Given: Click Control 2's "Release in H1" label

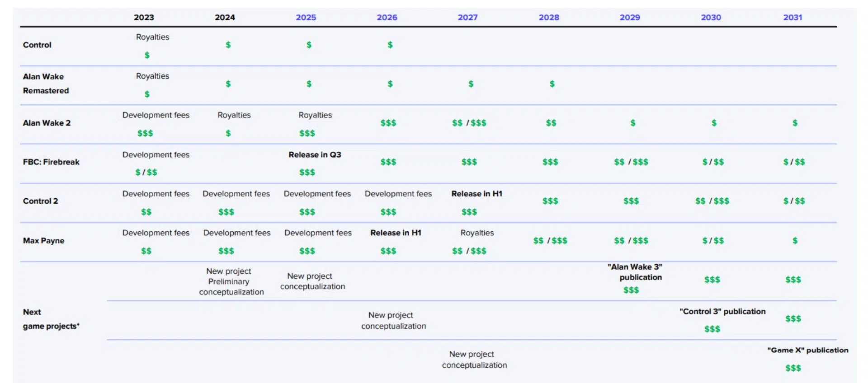Looking at the screenshot, I should (476, 193).
